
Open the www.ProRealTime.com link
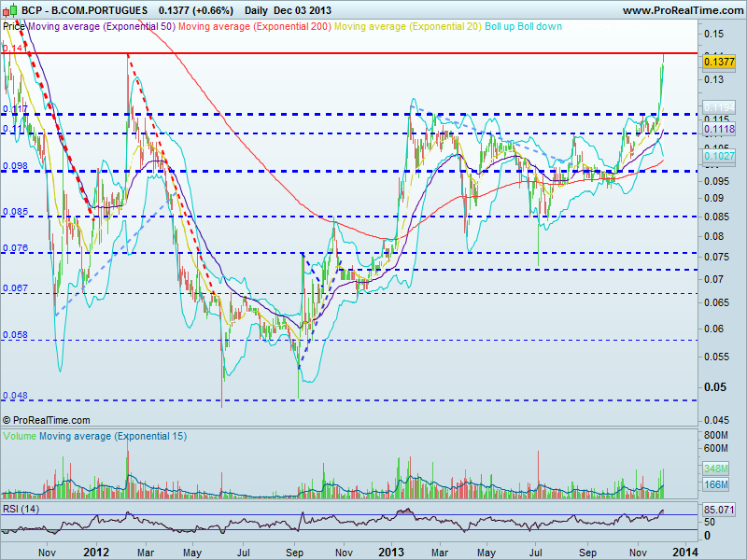683,10
